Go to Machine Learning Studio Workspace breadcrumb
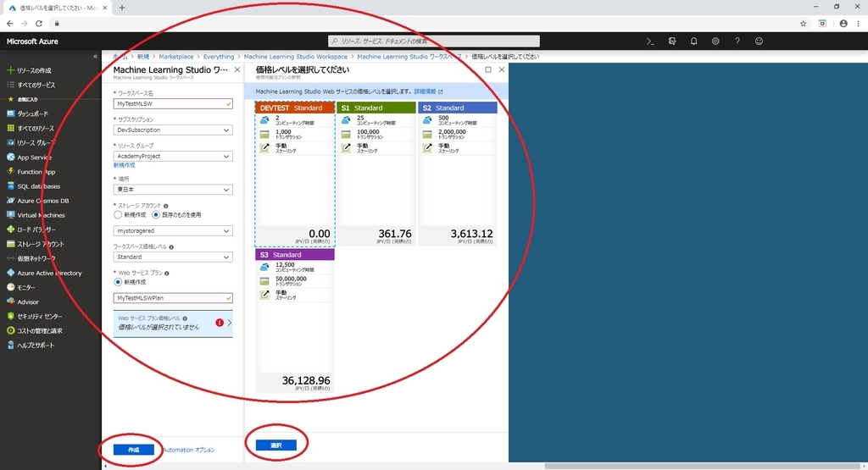Viewport: 868px width, 470px height. (x=296, y=57)
